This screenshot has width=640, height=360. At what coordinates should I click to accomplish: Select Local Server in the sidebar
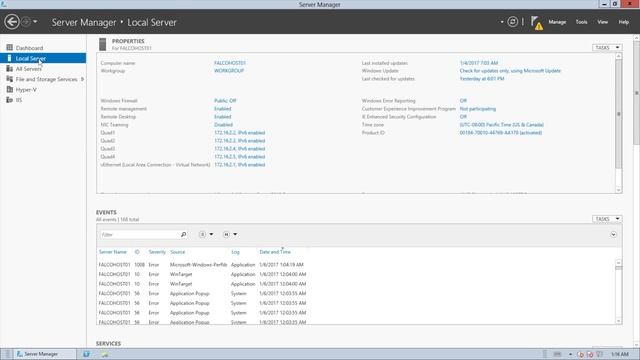43,58
